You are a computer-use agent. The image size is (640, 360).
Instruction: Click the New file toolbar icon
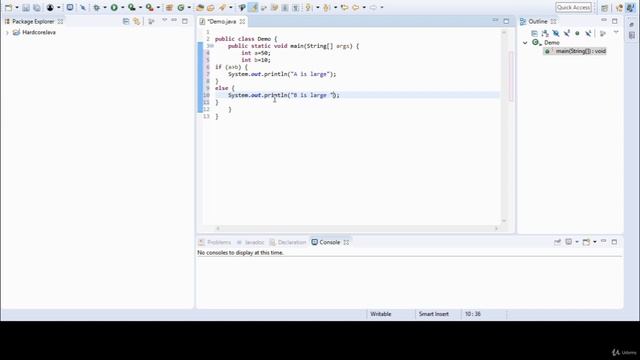click(x=9, y=7)
